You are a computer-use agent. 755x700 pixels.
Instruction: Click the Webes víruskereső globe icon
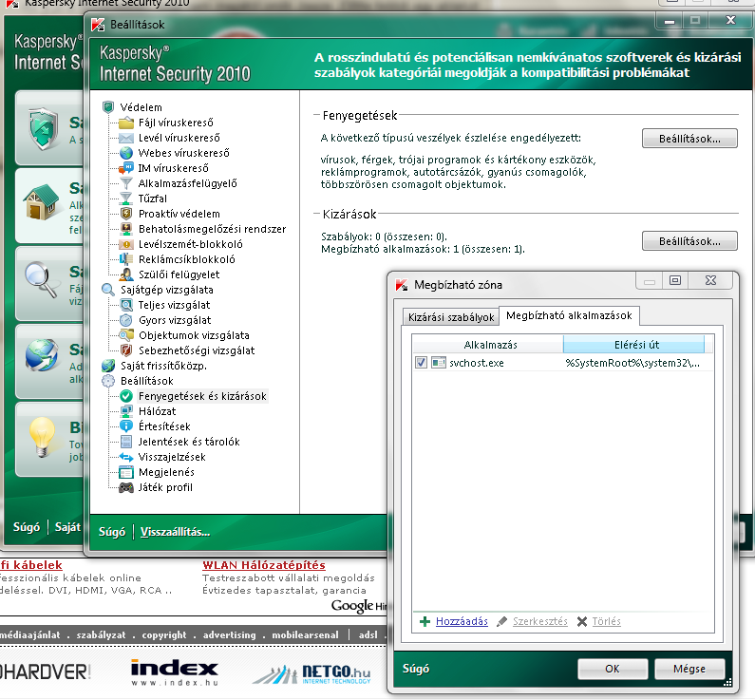pos(126,153)
